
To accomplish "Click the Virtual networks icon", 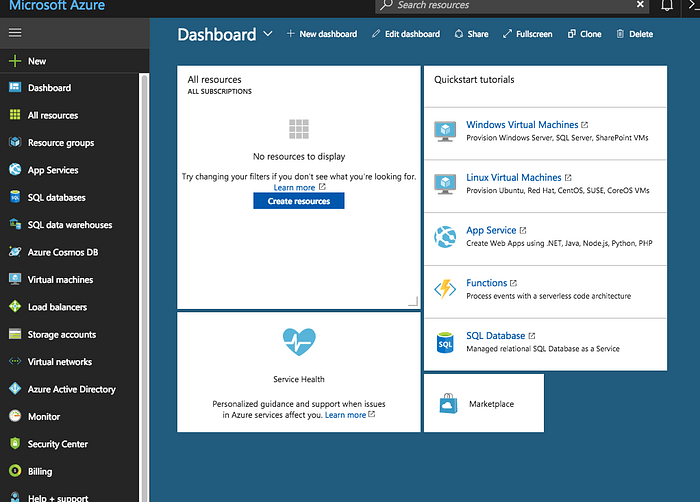I will click(15, 361).
